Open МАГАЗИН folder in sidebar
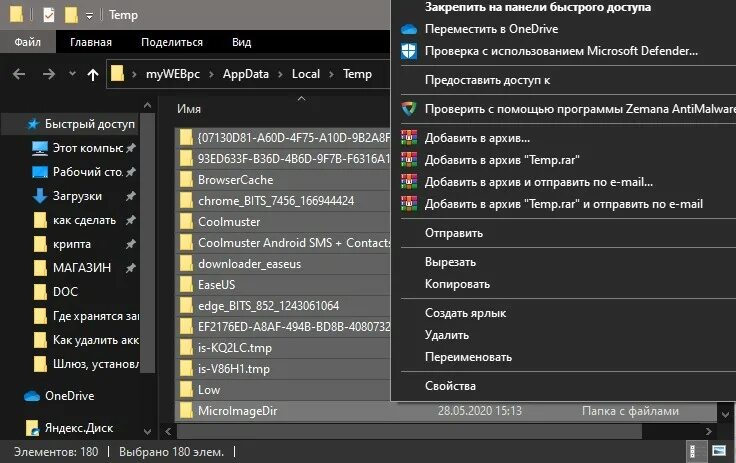Viewport: 736px width, 463px height. tap(84, 268)
